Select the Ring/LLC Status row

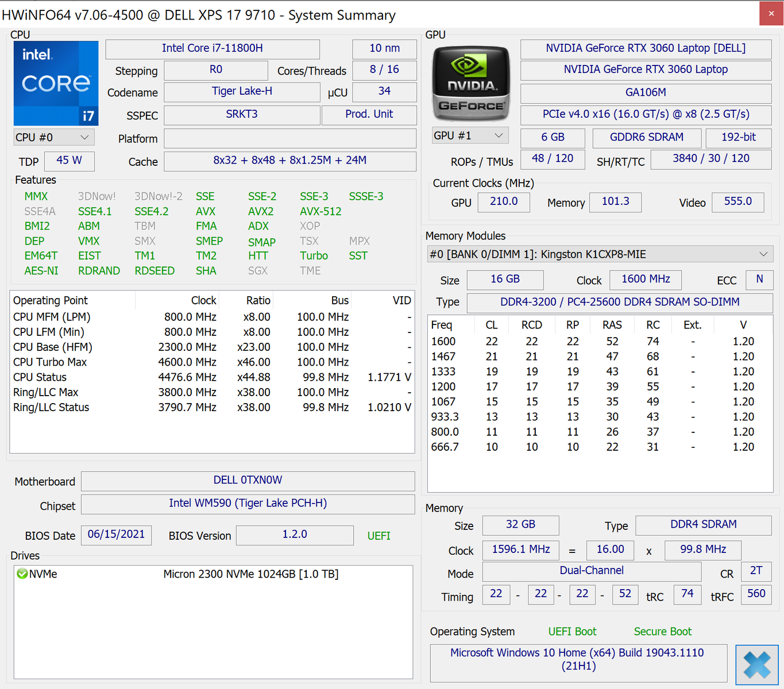click(x=212, y=407)
